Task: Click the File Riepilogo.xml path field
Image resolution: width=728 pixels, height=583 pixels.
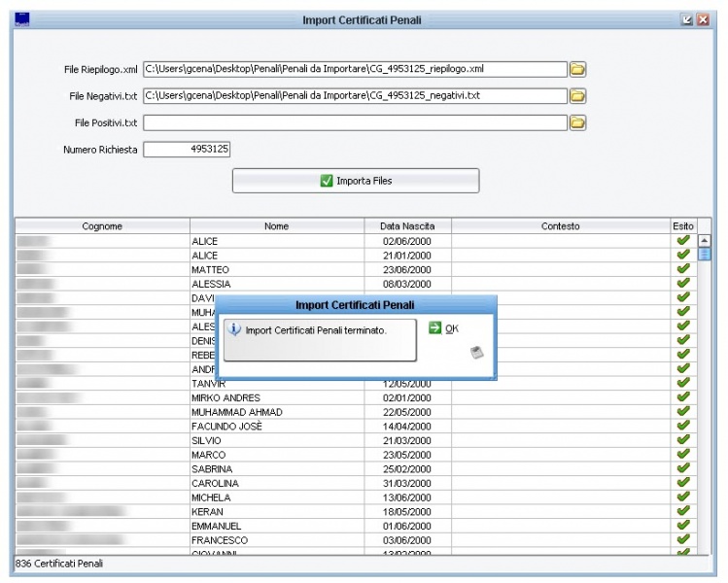Action: (354, 69)
